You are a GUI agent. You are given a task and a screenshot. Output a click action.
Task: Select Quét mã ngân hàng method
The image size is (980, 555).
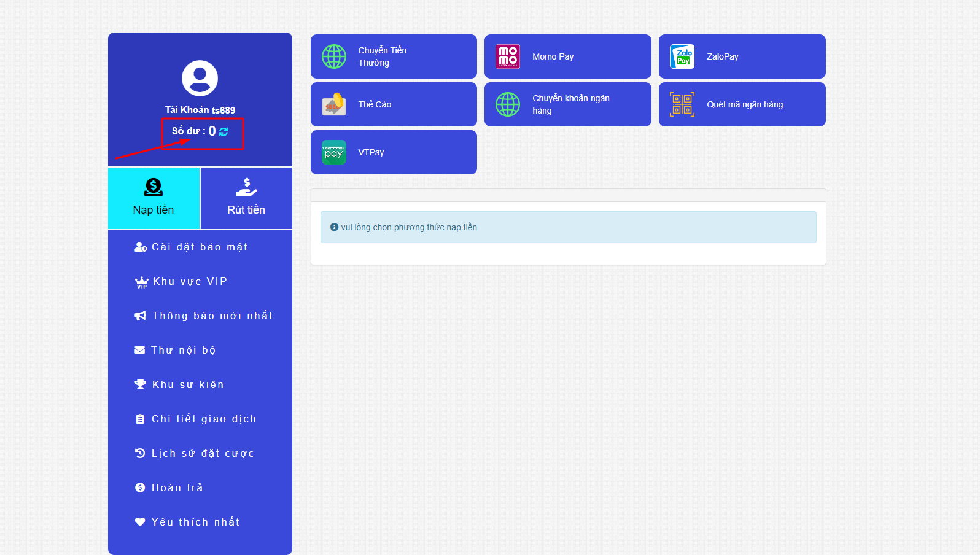742,104
